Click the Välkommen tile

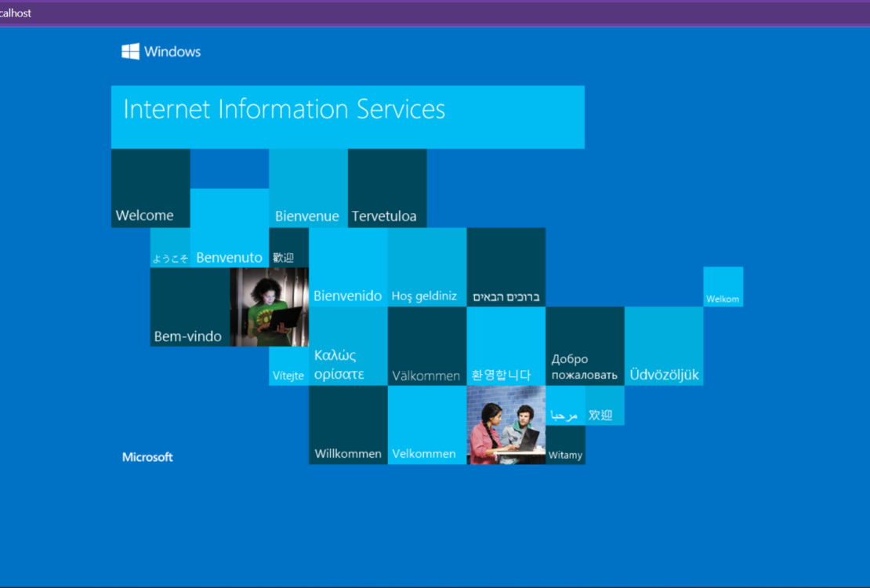(x=427, y=346)
